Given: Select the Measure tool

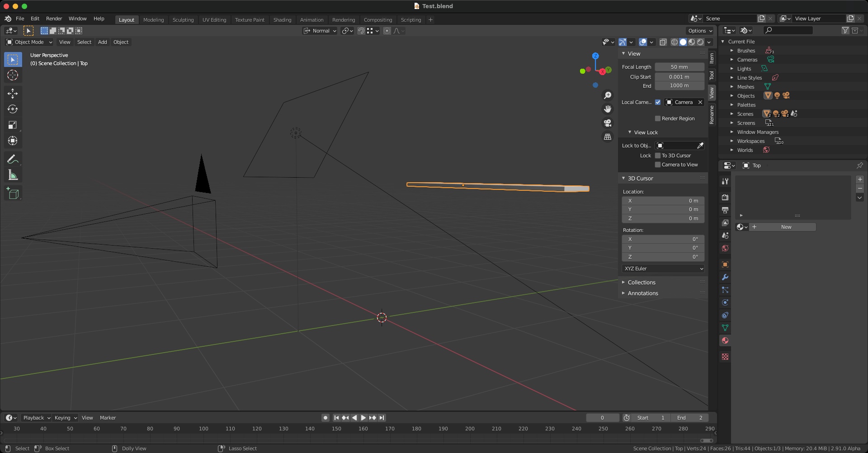Looking at the screenshot, I should click(x=13, y=175).
